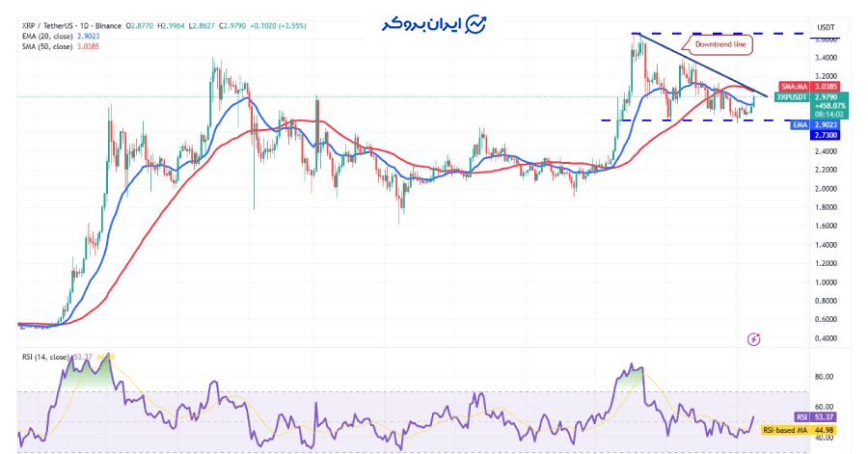The height and width of the screenshot is (454, 868).
Task: Click the Iran Broker Persian brand text
Action: pos(418,24)
